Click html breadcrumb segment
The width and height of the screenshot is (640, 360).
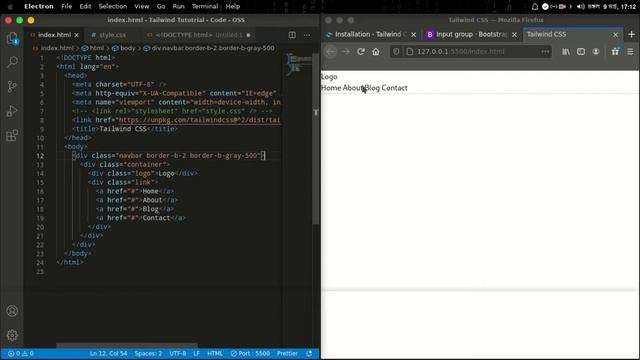click(93, 48)
